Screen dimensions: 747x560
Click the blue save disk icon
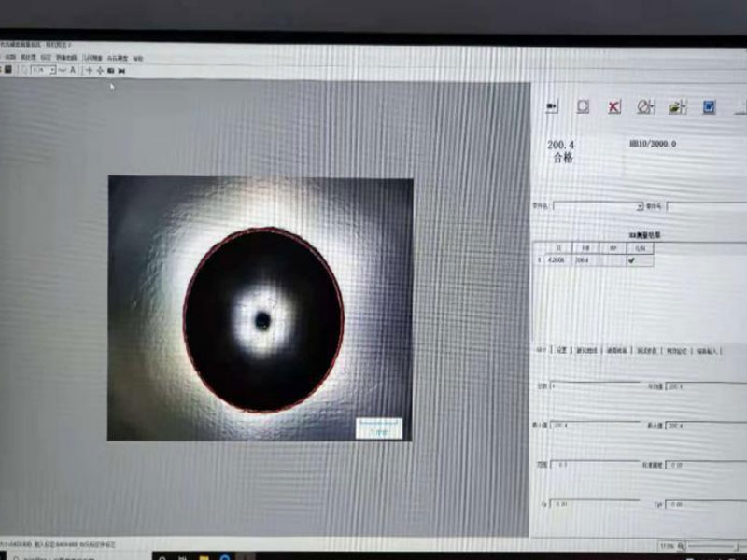click(709, 106)
